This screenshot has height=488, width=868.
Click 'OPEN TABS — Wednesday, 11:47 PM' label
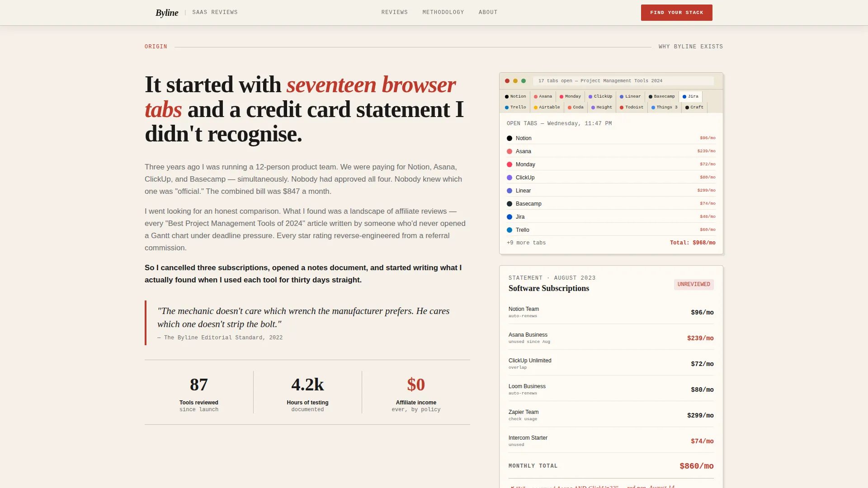click(559, 123)
